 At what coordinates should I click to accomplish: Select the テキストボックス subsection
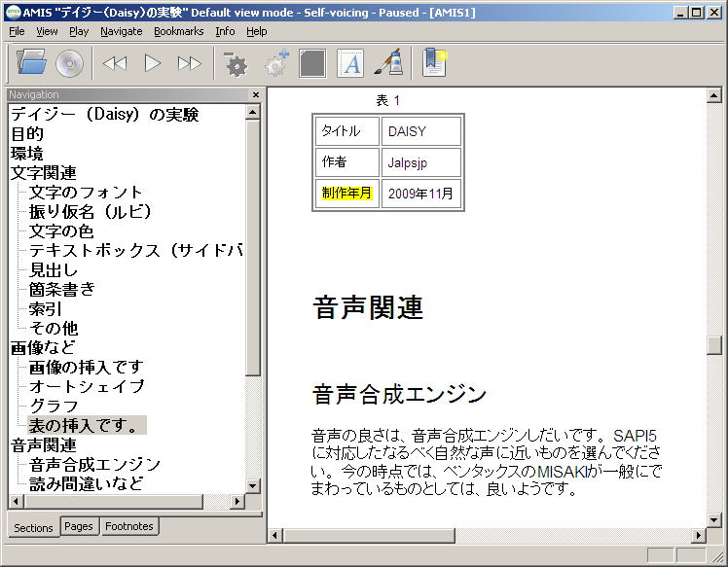coord(135,251)
